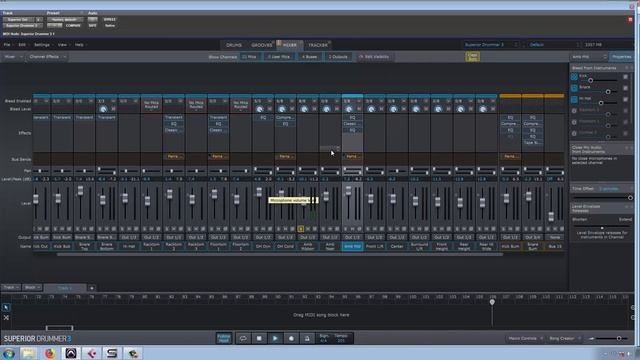The height and width of the screenshot is (360, 640).
Task: Open the Windows Start menu
Action: [8, 353]
